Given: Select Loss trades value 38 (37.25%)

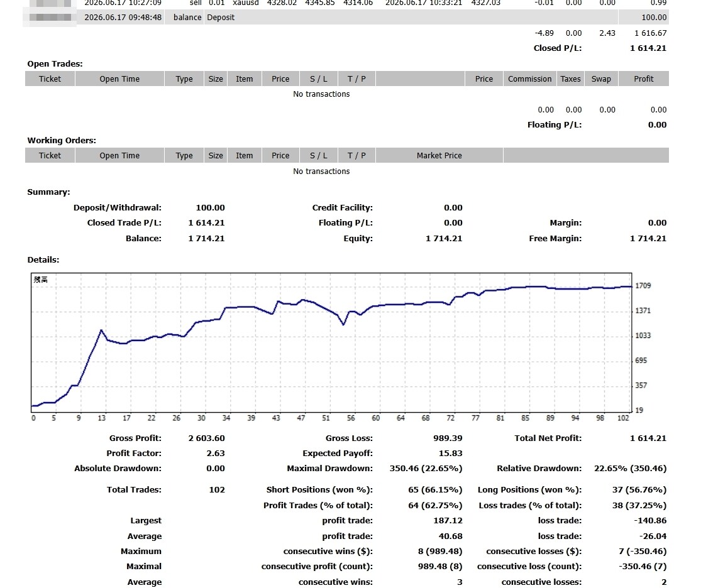Looking at the screenshot, I should (639, 506).
